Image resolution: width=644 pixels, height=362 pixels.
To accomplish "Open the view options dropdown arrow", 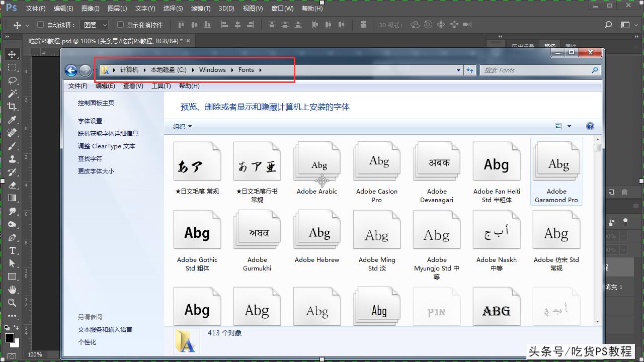I will 570,127.
